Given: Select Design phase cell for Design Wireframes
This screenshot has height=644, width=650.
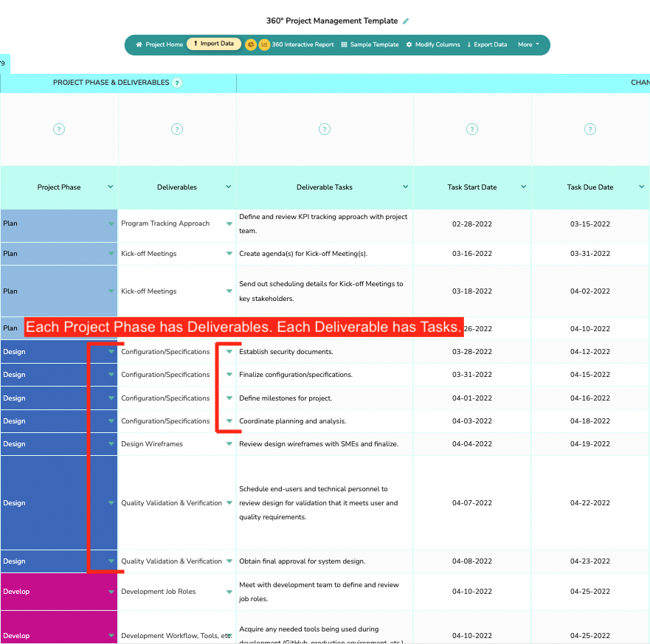Looking at the screenshot, I should tap(59, 444).
